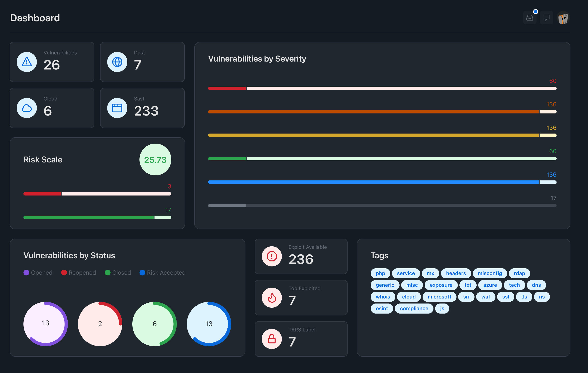Click the chat message icon

(546, 18)
